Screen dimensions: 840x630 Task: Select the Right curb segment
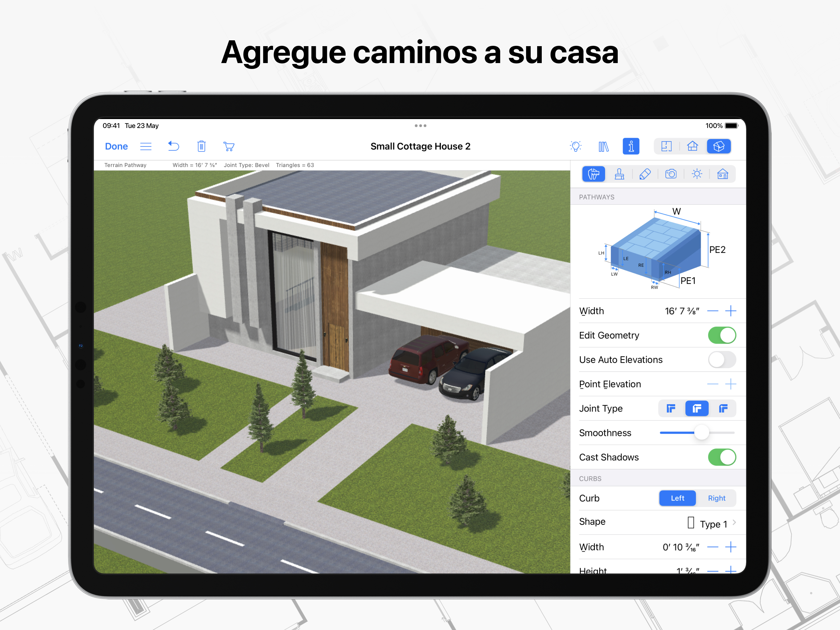pyautogui.click(x=716, y=498)
